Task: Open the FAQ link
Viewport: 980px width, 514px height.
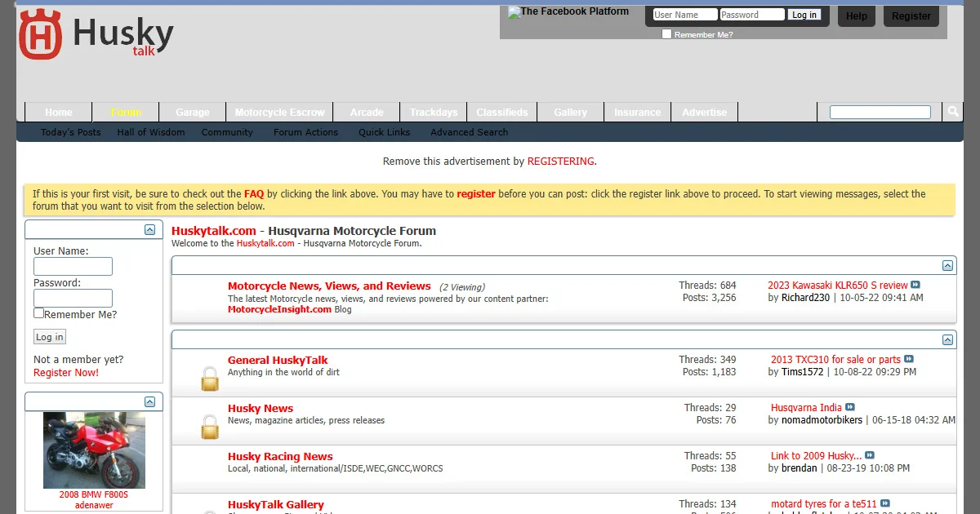Action: coord(254,194)
